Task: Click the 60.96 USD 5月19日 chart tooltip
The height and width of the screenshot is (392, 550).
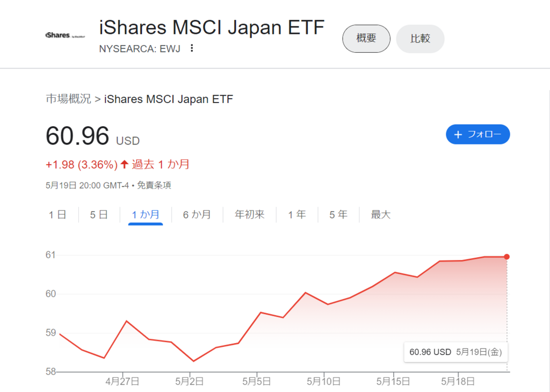Action: coord(455,352)
